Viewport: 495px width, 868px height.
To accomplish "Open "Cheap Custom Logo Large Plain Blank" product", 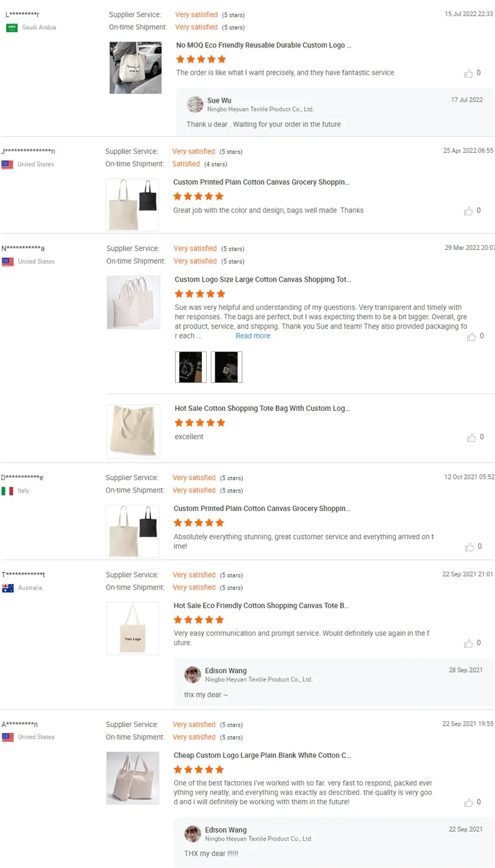I will [262, 755].
